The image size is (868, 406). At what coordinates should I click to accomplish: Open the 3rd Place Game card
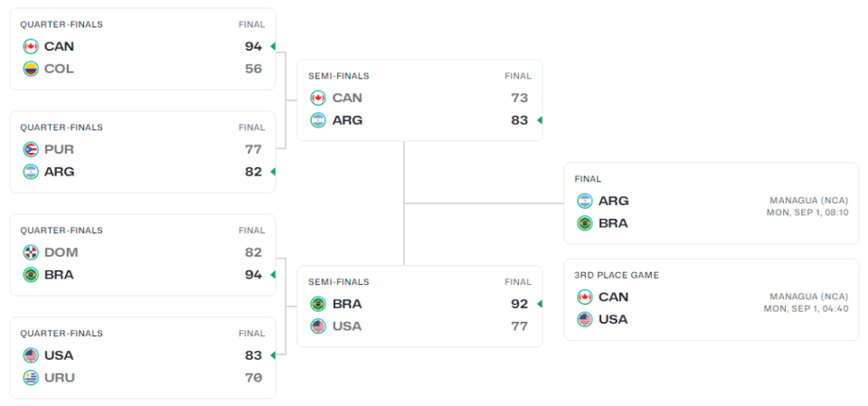point(711,299)
